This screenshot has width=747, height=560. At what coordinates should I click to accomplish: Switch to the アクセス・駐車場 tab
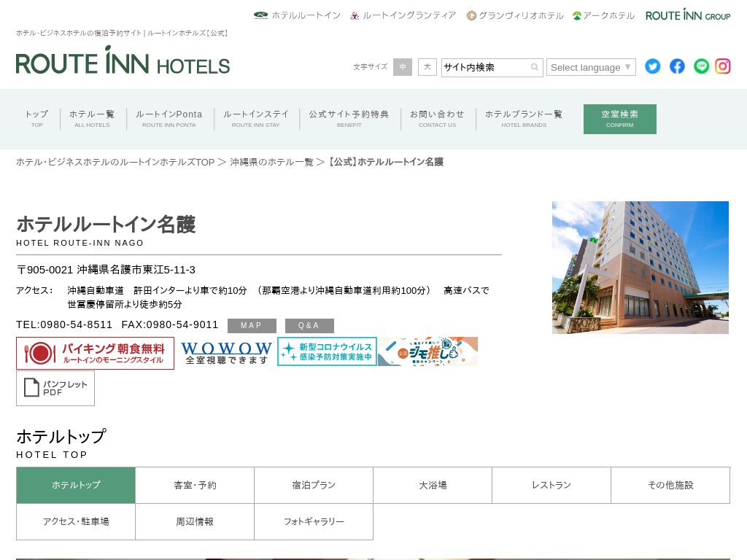coord(76,521)
